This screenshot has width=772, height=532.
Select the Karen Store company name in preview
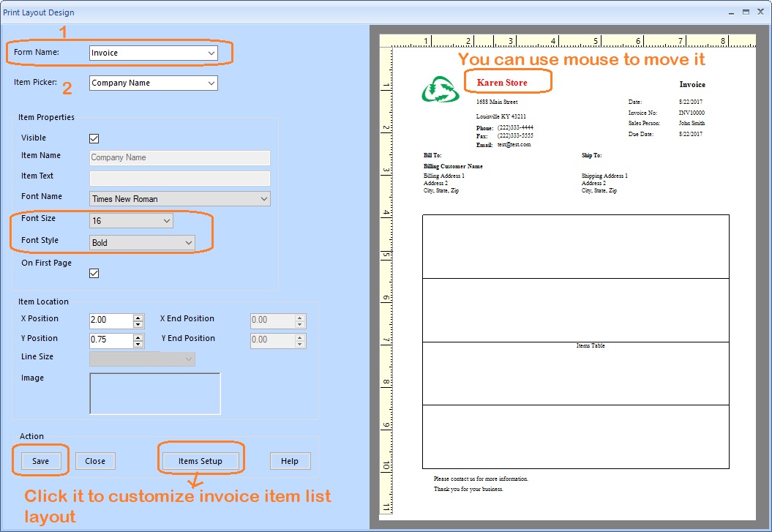[x=502, y=83]
